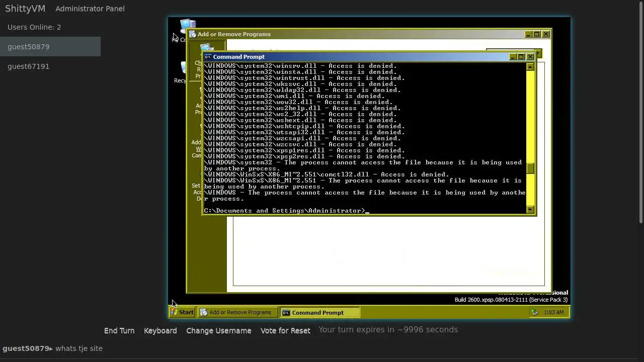This screenshot has width=644, height=362.
Task: Click Command Prompt scrollbar down arrow
Action: [x=530, y=210]
